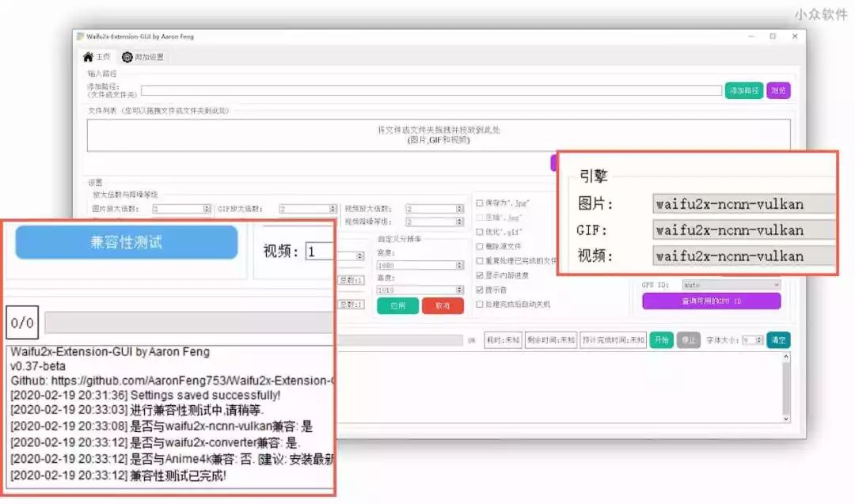Click the waifu2x-converter compatibility log line

click(x=155, y=442)
